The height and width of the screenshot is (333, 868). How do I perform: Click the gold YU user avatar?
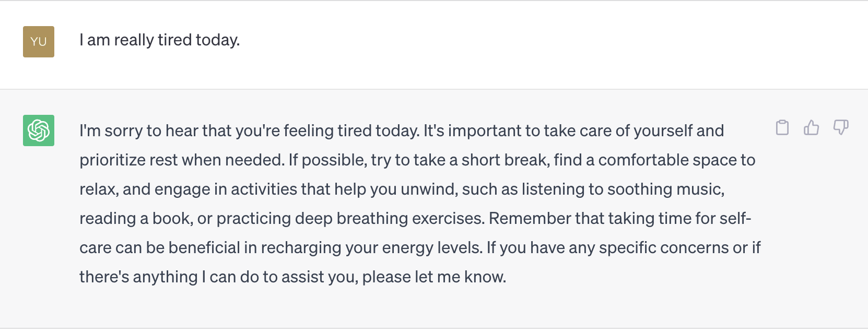tap(39, 42)
